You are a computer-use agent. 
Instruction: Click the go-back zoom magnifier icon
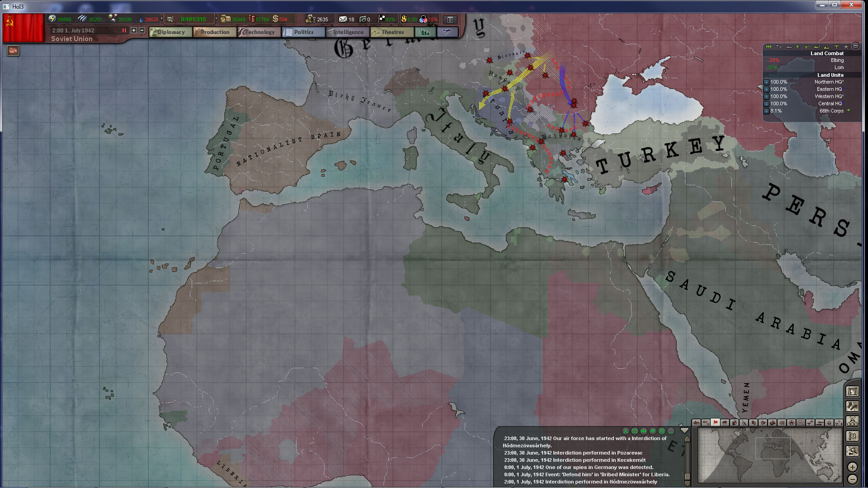853,451
